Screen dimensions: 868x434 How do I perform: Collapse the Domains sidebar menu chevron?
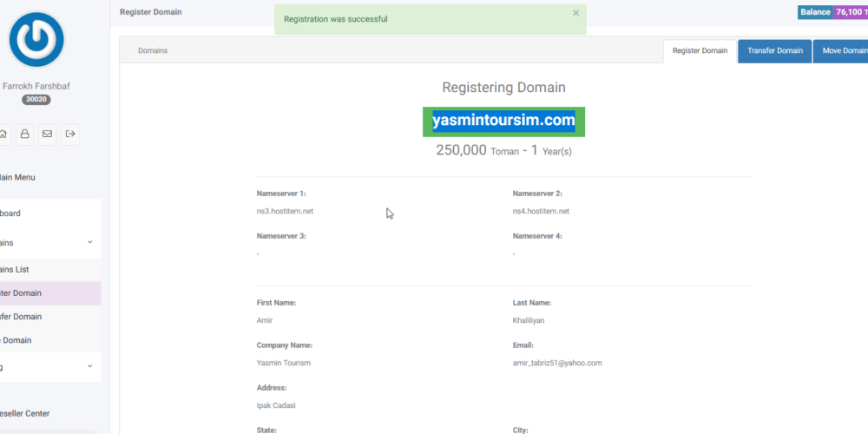[89, 243]
